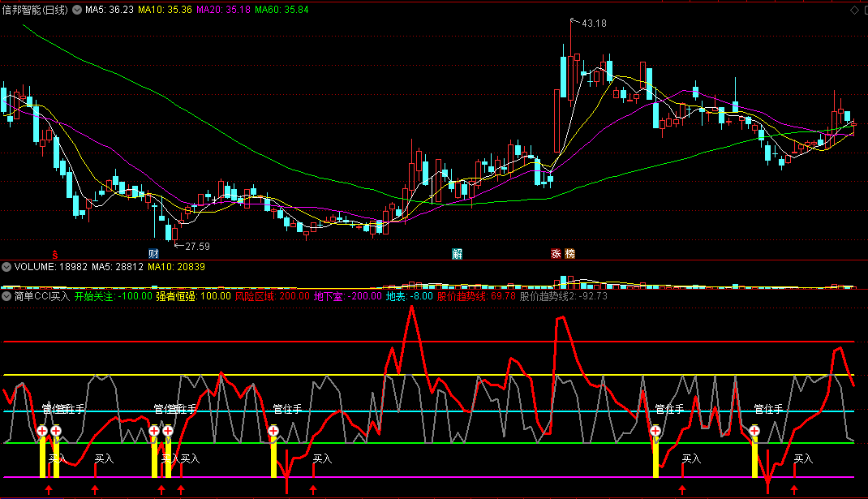This screenshot has height=499, width=868.
Task: Click the 27.59 low price label
Action: coord(197,247)
